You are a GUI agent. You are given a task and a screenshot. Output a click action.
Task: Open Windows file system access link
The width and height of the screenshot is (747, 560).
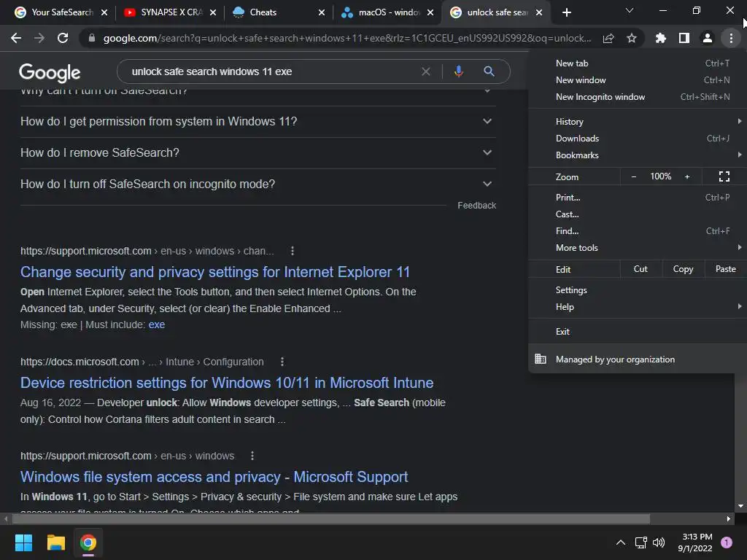click(x=214, y=477)
